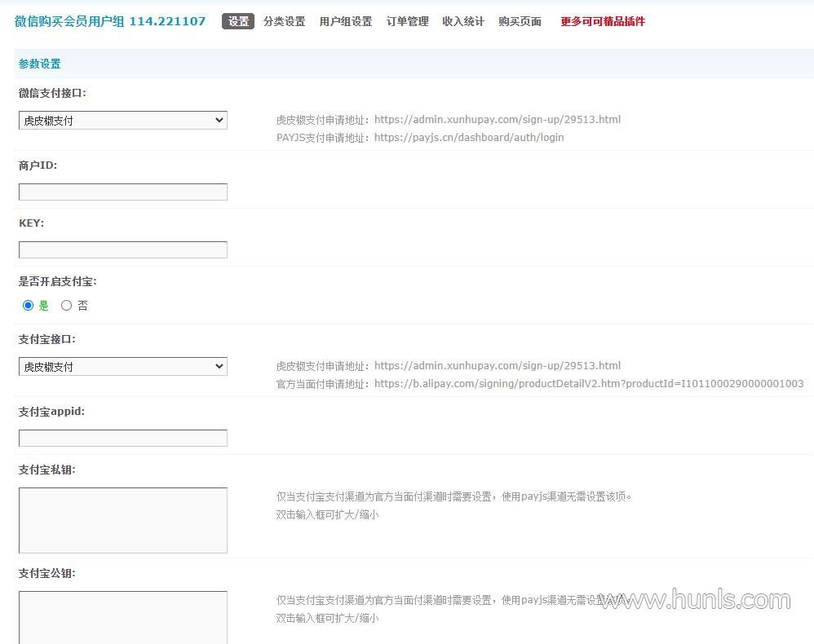Click 双击输入框可扩大/缩小 hint beside 支付宝私钥
Image resolution: width=814 pixels, height=644 pixels.
coord(328,514)
